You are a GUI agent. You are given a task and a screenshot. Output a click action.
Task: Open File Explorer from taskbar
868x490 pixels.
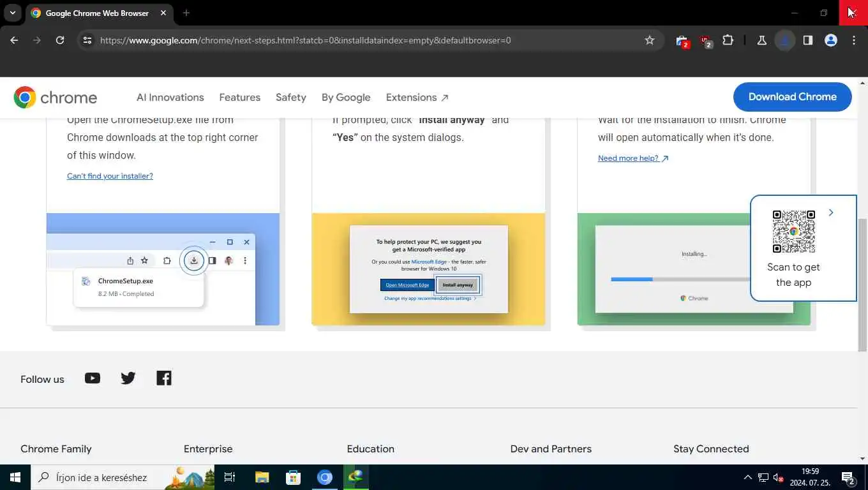[x=262, y=477]
